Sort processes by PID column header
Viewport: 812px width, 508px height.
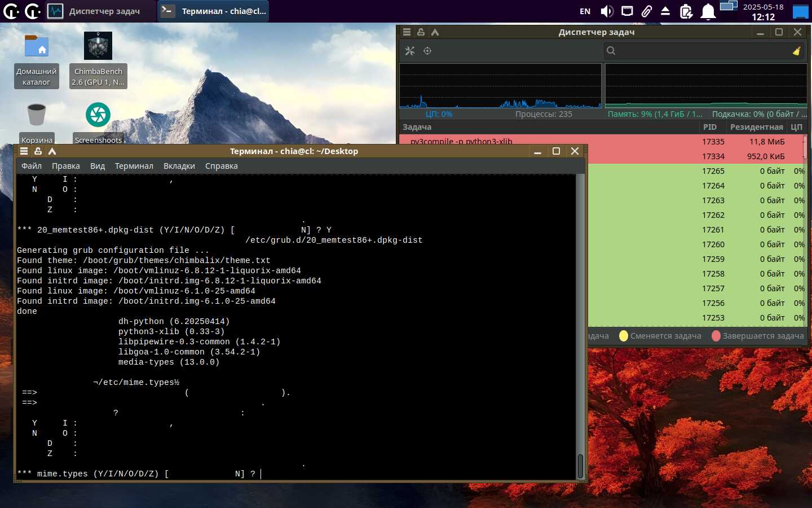[x=710, y=127]
